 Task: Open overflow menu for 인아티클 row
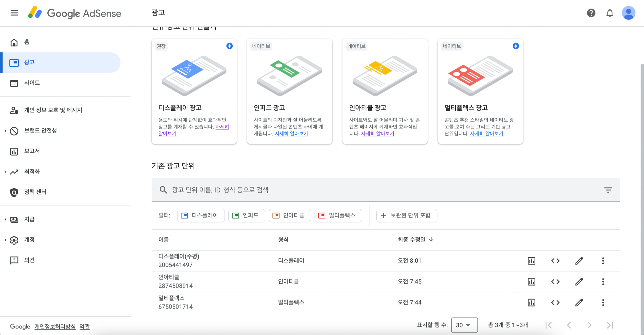603,281
